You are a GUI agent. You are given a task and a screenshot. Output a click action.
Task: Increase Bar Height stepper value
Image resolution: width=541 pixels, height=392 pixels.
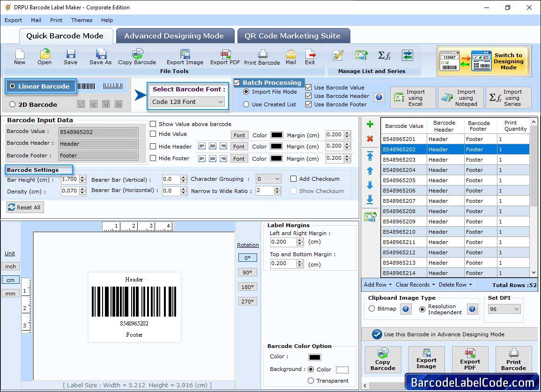(82, 178)
